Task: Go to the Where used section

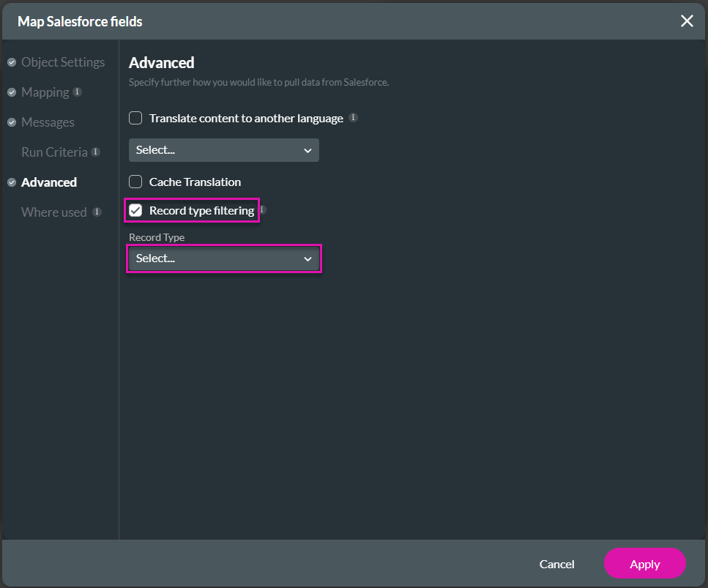Action: click(53, 212)
